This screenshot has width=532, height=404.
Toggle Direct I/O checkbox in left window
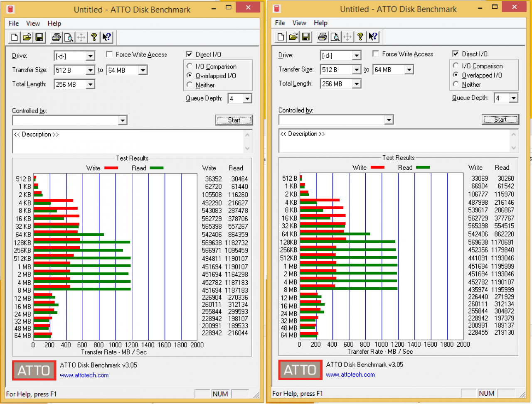tap(190, 54)
